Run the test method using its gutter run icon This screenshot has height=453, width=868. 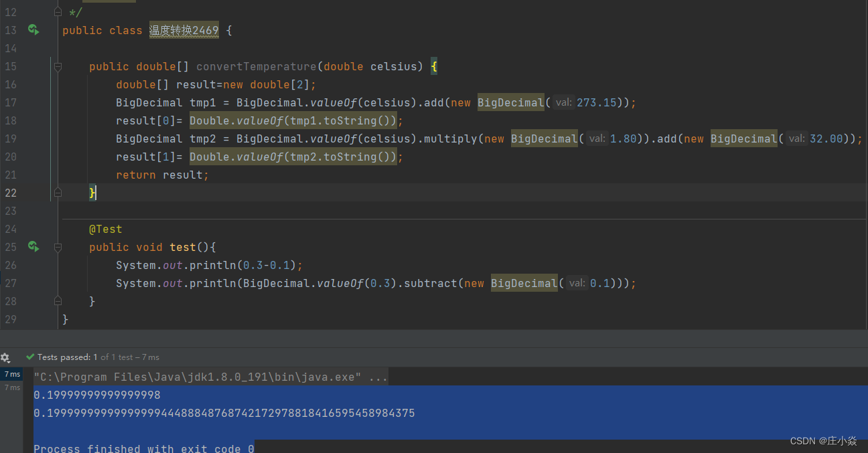point(33,246)
